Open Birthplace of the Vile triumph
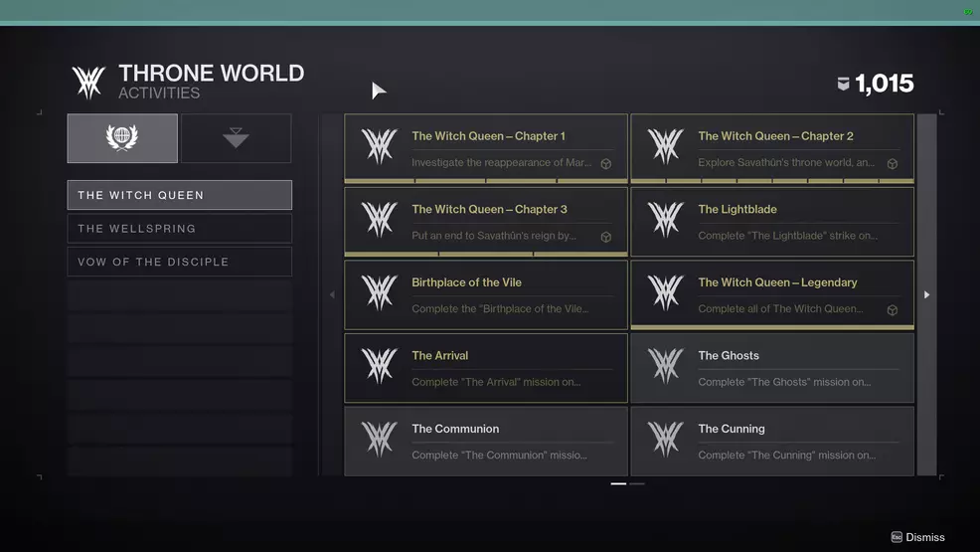980x552 pixels. 486,294
